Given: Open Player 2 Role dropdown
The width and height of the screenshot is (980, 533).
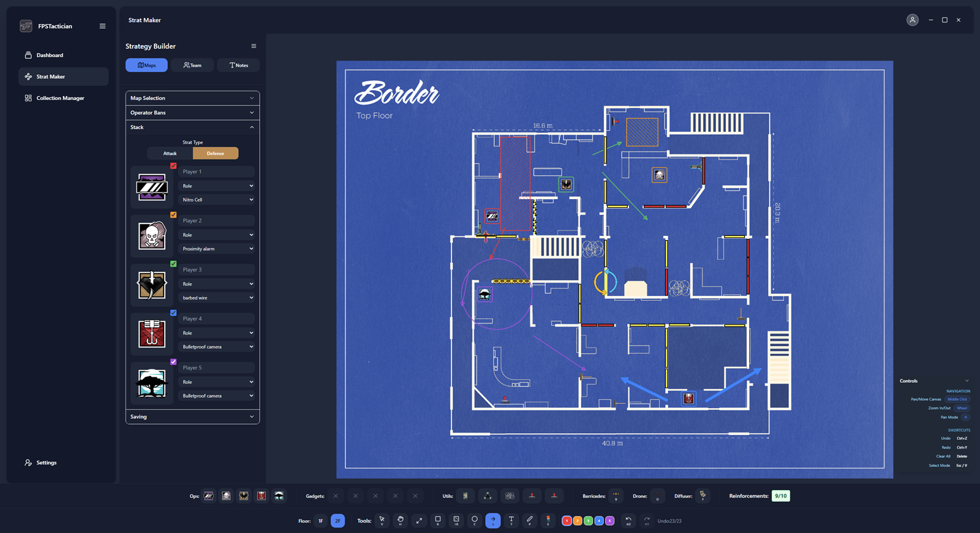Looking at the screenshot, I should [x=217, y=235].
